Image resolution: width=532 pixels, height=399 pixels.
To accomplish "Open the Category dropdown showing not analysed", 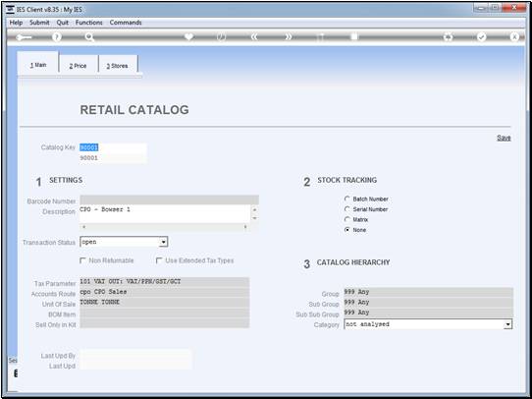I will coord(507,324).
